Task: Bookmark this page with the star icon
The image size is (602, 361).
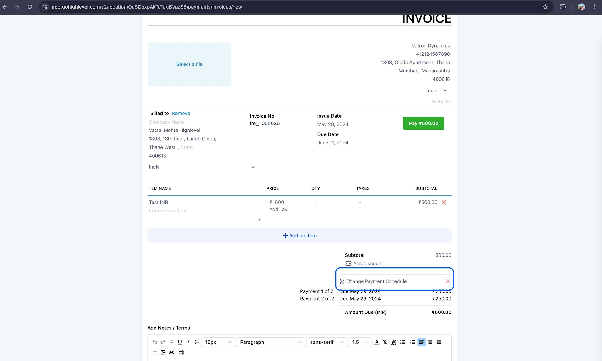Action: (545, 7)
